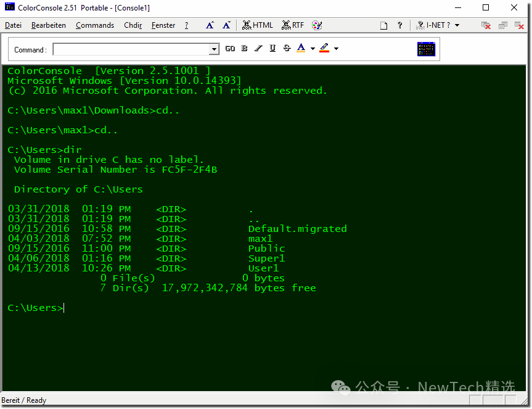The height and width of the screenshot is (409, 532).
Task: Click the new blank page icon
Action: [383, 25]
